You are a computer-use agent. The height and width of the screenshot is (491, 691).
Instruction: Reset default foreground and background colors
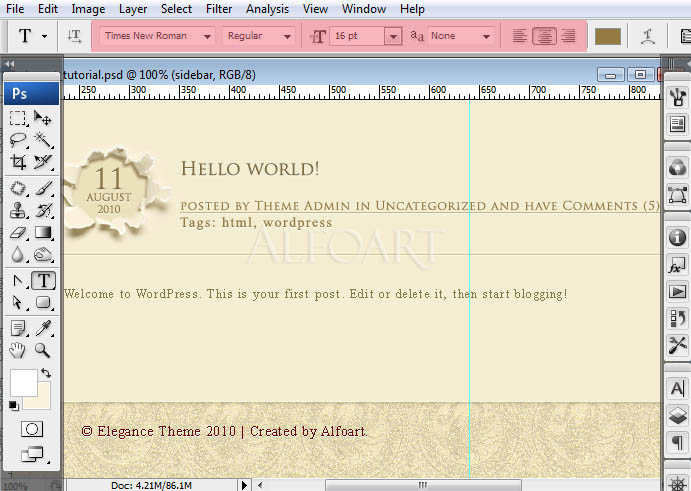[x=14, y=405]
